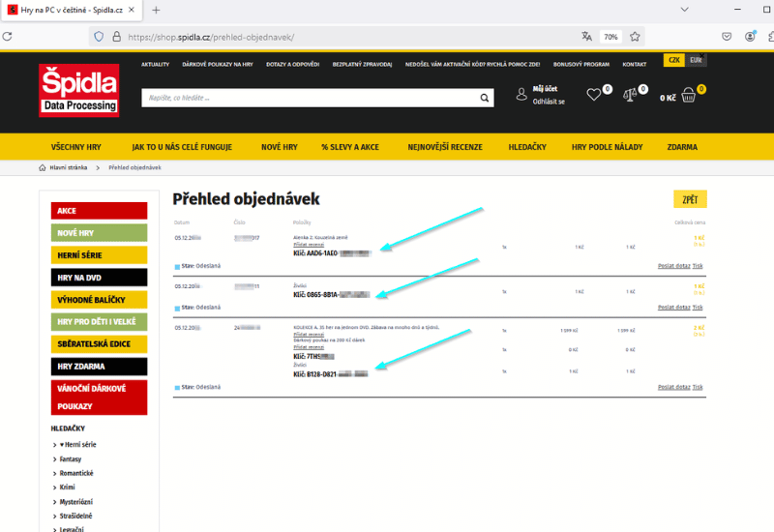This screenshot has height=532, width=774.
Task: Open shopping basket icon
Action: pos(689,95)
